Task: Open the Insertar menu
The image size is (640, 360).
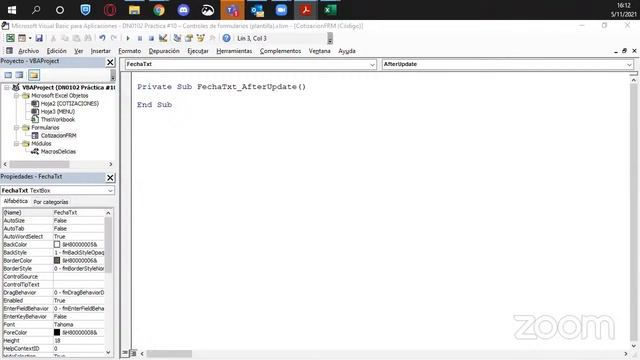Action: 100,51
